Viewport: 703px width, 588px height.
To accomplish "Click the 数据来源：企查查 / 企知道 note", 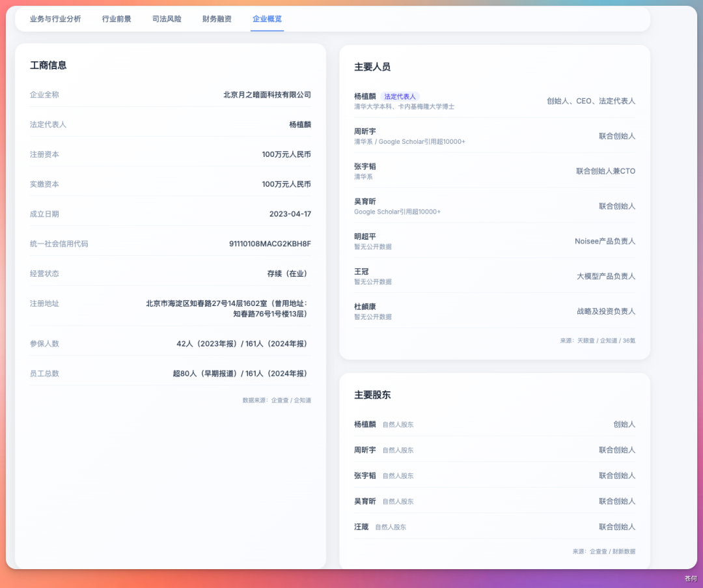I will pos(277,400).
